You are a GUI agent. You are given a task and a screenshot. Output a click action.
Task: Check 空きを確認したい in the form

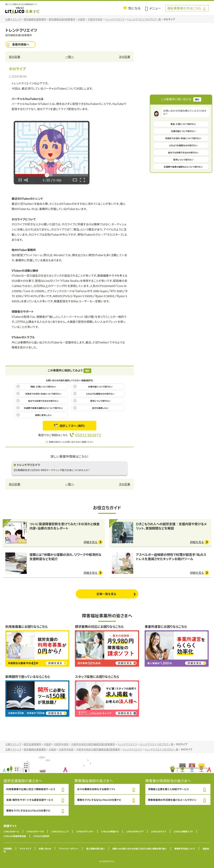pos(98,408)
